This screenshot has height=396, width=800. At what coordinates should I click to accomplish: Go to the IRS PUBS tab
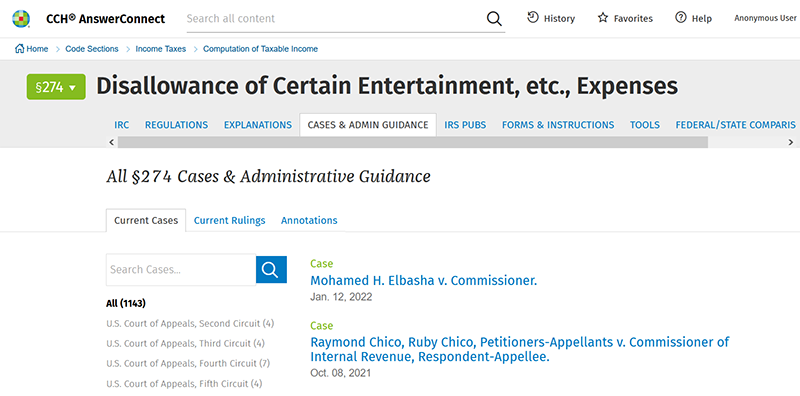coord(465,125)
